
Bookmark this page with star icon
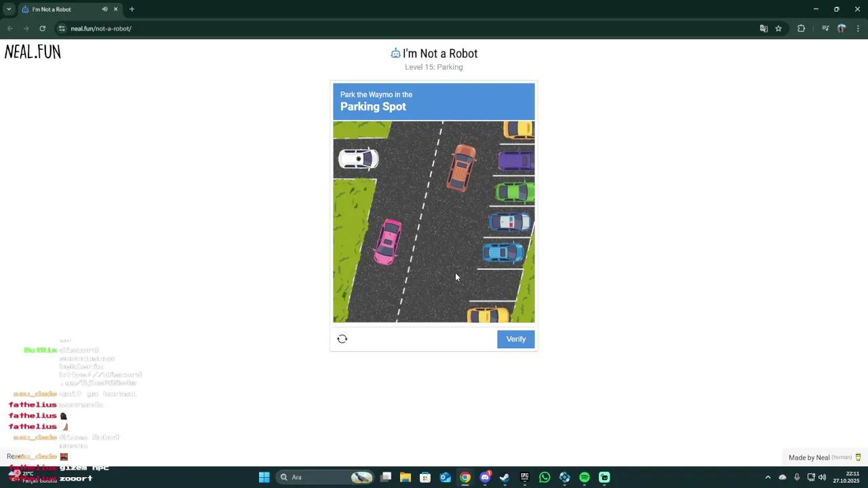(x=778, y=28)
